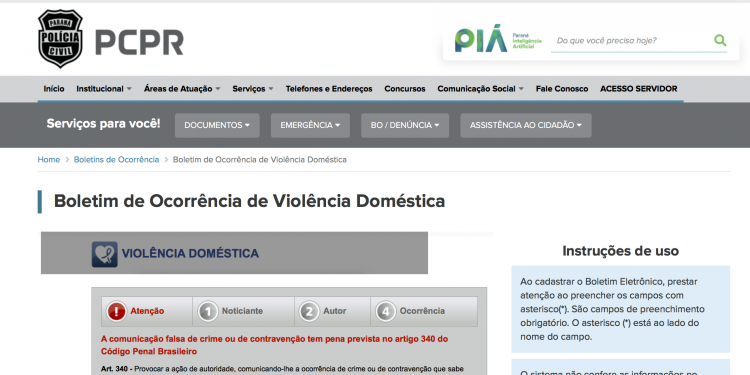
Task: Expand the Serviços dropdown menu
Action: [x=253, y=88]
